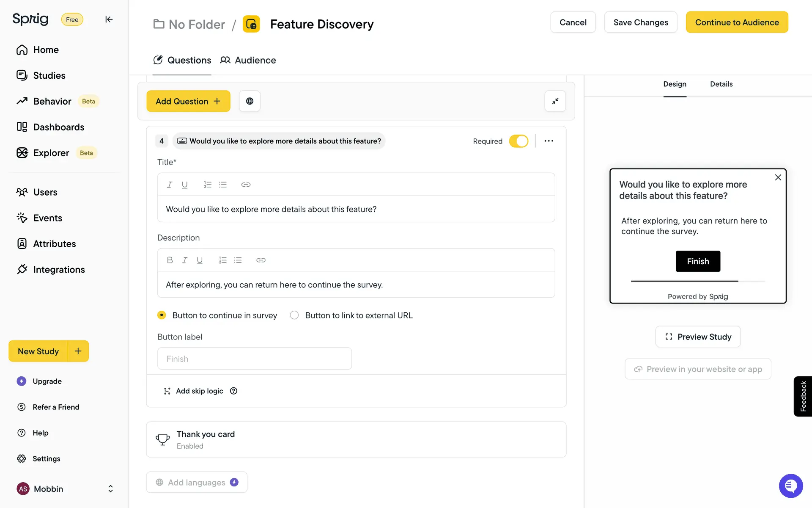The width and height of the screenshot is (812, 508).
Task: Select Button to link to external URL
Action: tap(294, 315)
